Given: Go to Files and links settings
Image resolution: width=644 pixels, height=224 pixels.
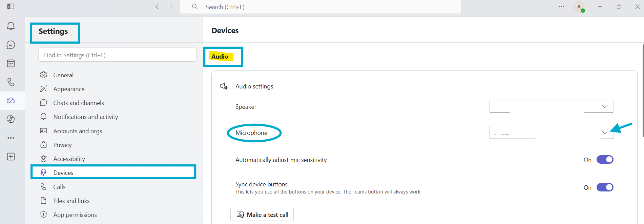Looking at the screenshot, I should pos(71,201).
